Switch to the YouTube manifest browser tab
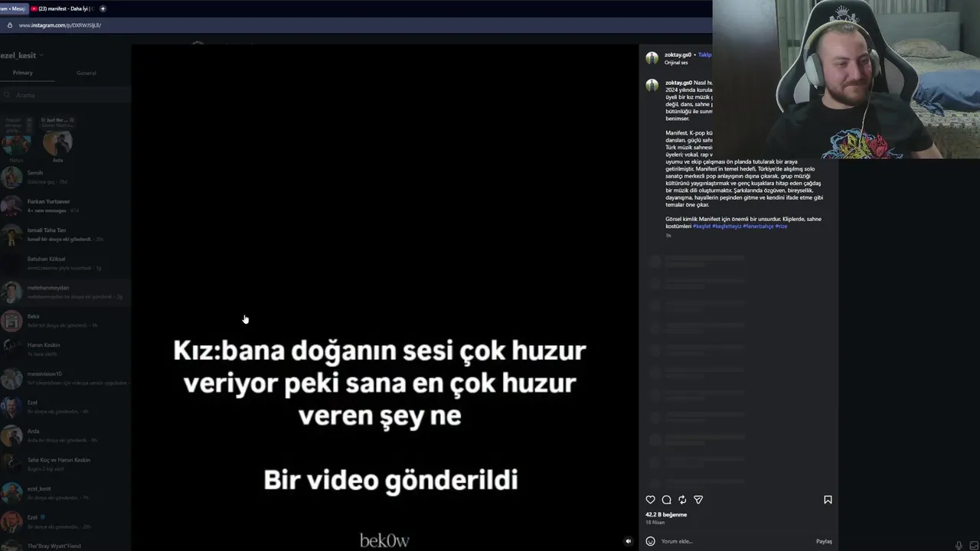Image resolution: width=980 pixels, height=551 pixels. (x=63, y=8)
